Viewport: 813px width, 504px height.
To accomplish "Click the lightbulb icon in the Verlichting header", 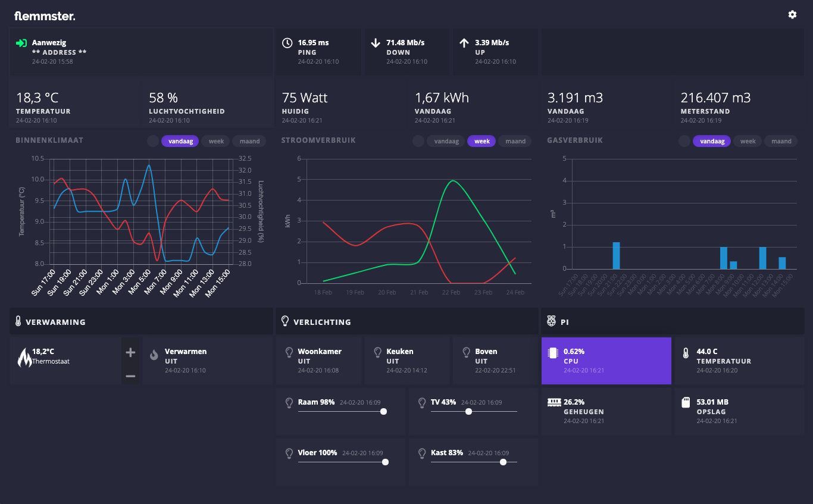I will click(x=284, y=321).
